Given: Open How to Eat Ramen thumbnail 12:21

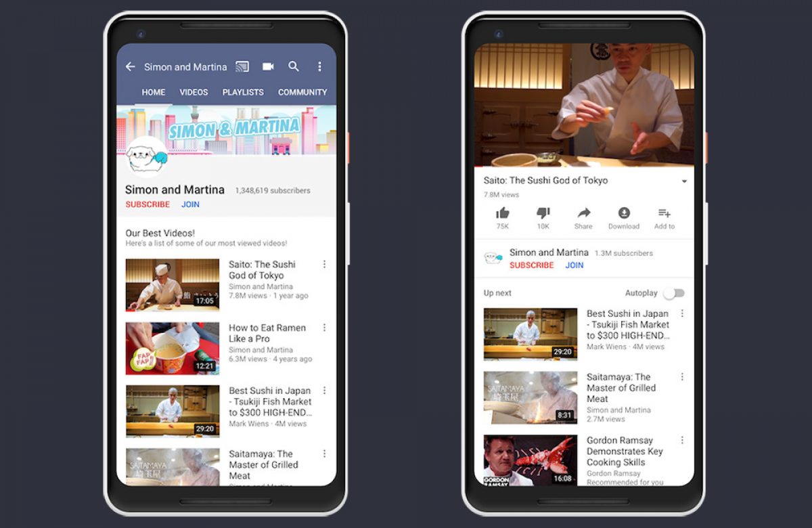Looking at the screenshot, I should 173,348.
